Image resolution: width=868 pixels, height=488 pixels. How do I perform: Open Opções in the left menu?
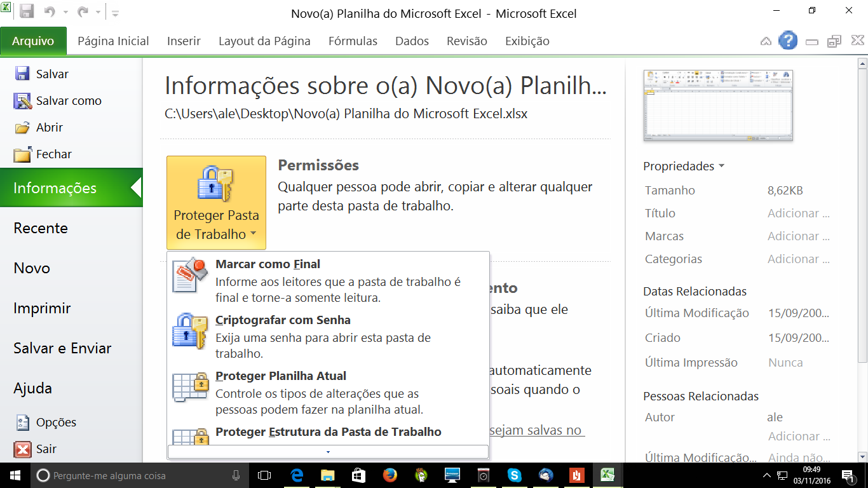click(45, 422)
